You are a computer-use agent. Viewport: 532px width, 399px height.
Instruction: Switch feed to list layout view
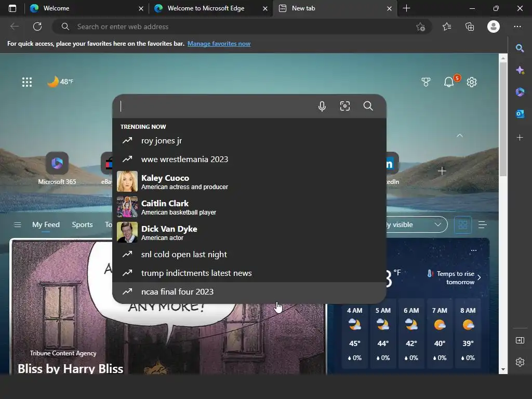tap(483, 224)
